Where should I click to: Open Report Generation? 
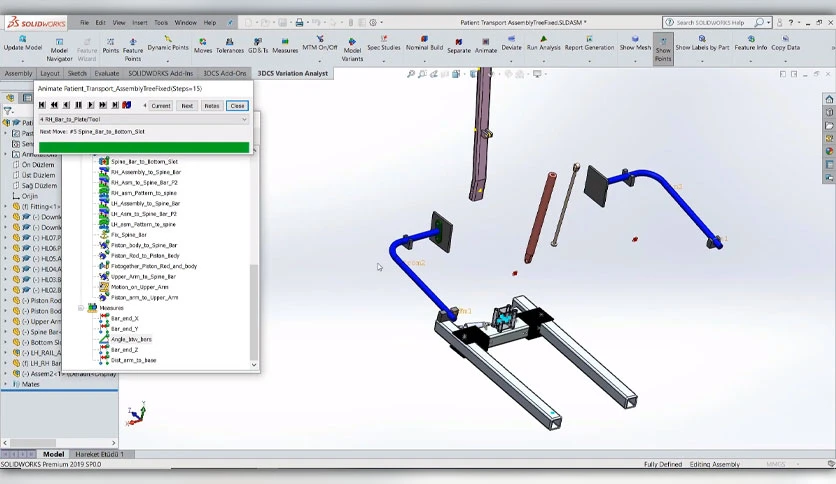(x=589, y=43)
